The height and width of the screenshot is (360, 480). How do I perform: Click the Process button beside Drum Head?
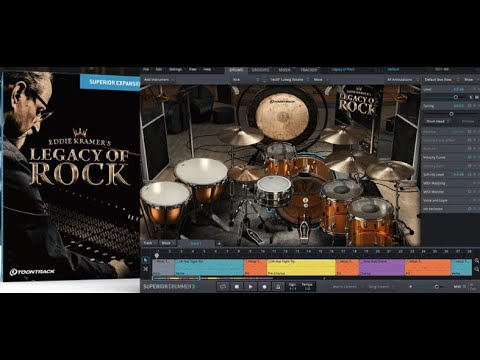tap(468, 122)
